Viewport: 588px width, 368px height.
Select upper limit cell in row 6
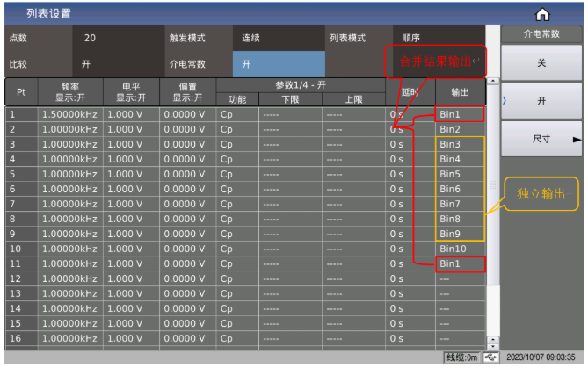pyautogui.click(x=353, y=189)
